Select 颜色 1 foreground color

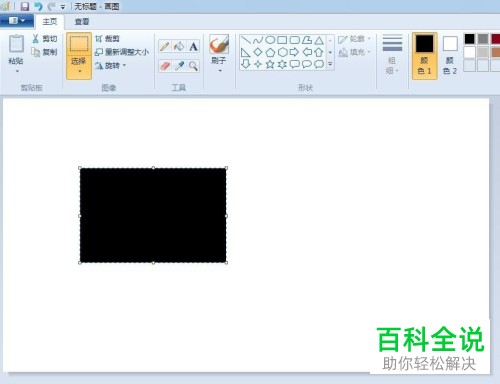(424, 56)
